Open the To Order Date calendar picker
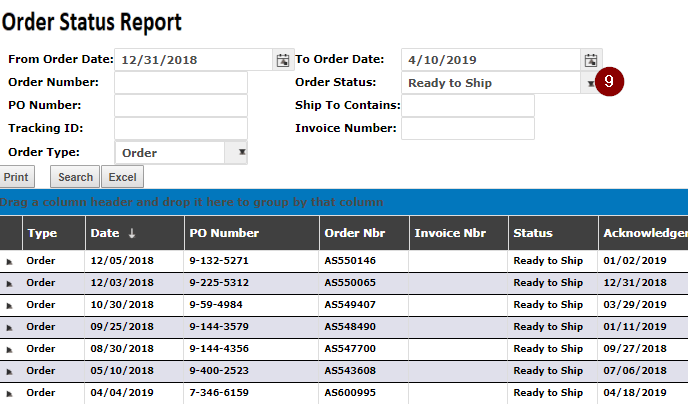688x404 pixels. coord(591,60)
